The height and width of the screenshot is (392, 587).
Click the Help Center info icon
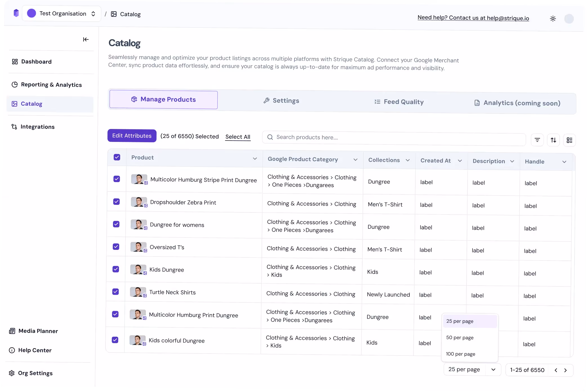[12, 350]
